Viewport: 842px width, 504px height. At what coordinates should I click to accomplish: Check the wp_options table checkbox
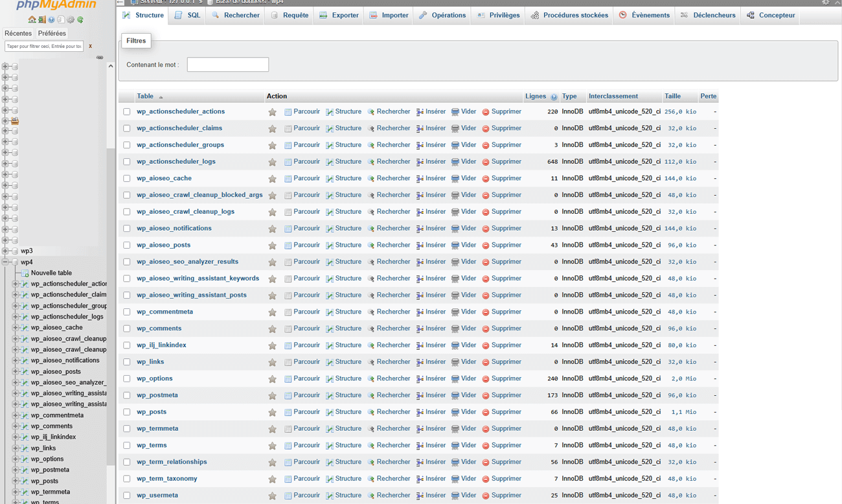tap(127, 379)
